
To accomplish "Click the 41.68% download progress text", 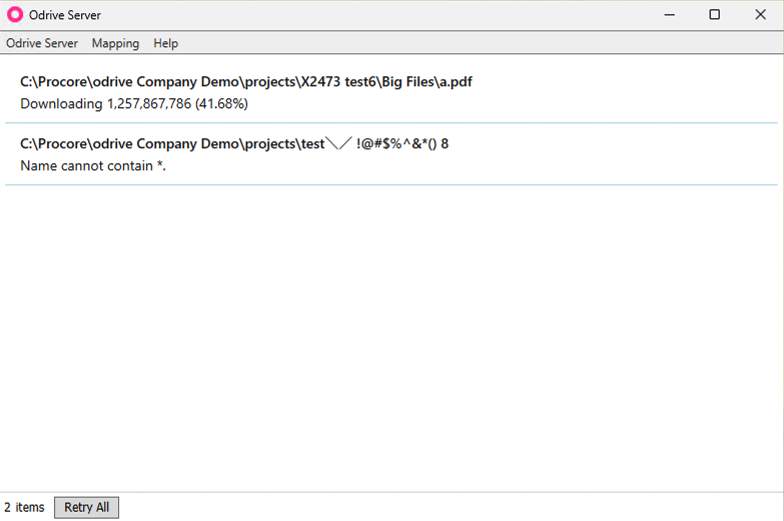I will click(x=223, y=104).
